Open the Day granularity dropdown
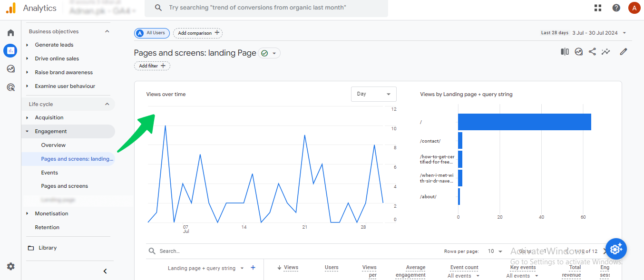This screenshot has width=644, height=280. click(373, 94)
